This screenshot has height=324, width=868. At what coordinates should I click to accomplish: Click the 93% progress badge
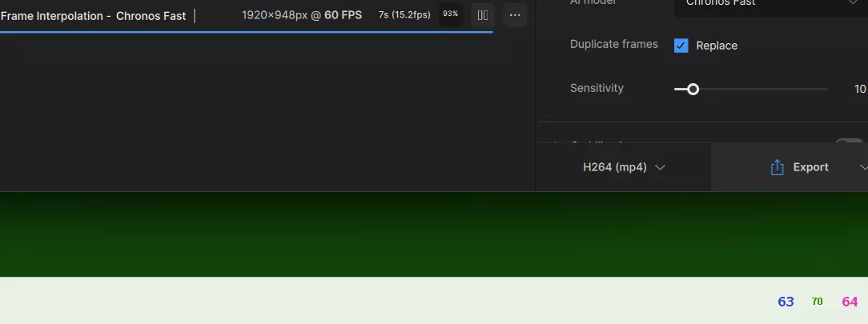click(x=451, y=14)
